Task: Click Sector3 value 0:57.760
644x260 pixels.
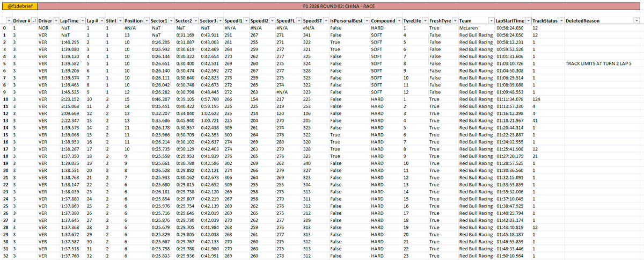Action: coord(210,99)
